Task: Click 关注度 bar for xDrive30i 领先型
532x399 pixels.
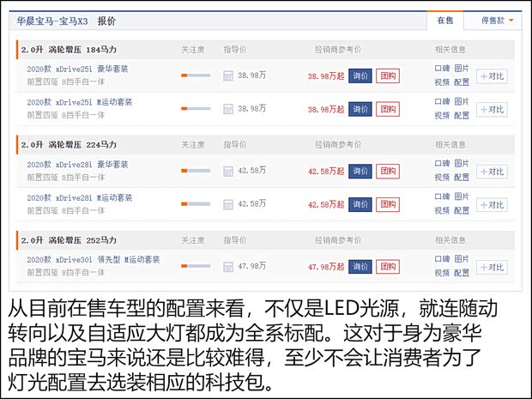Action: click(196, 266)
